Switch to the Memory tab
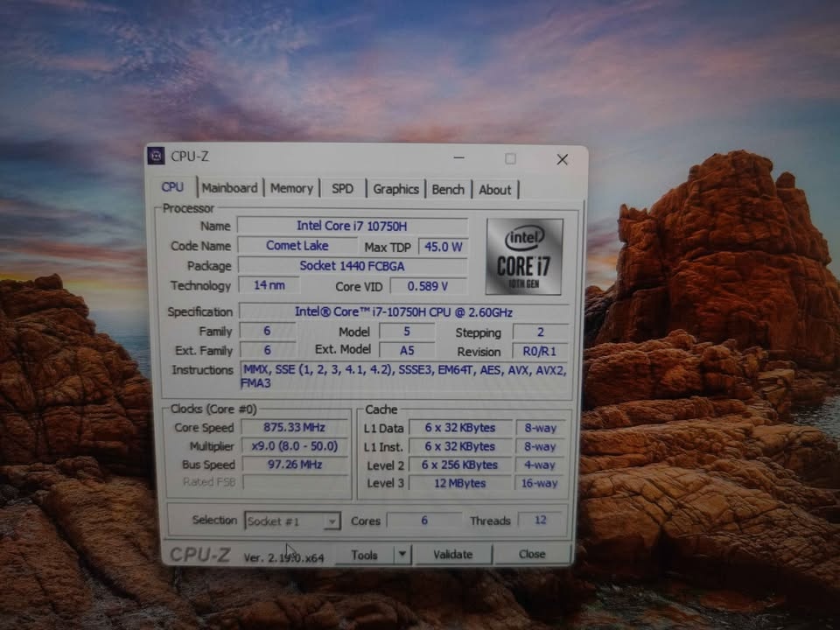Screen dimensions: 840x630 (x=292, y=187)
